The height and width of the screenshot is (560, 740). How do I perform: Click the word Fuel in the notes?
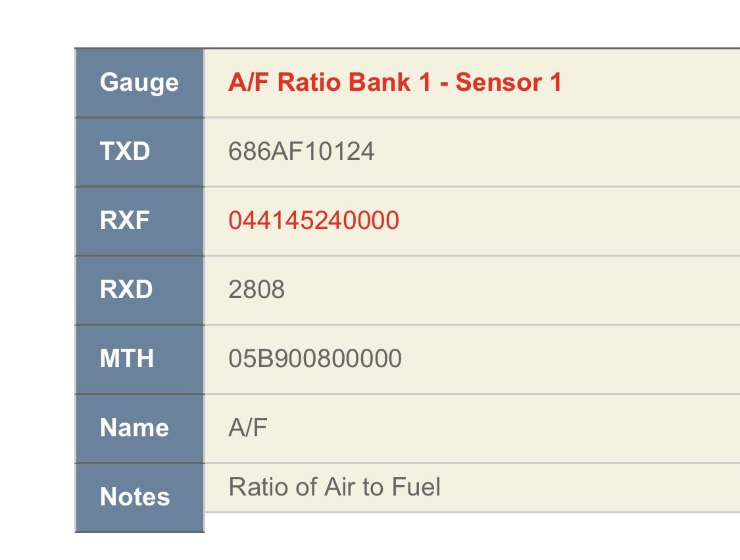pos(416,487)
